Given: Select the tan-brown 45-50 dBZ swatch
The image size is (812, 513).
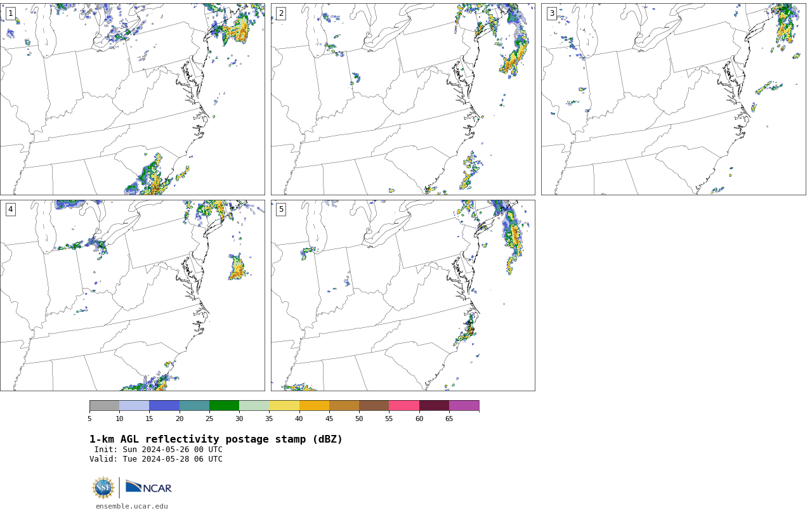Looking at the screenshot, I should tap(344, 406).
